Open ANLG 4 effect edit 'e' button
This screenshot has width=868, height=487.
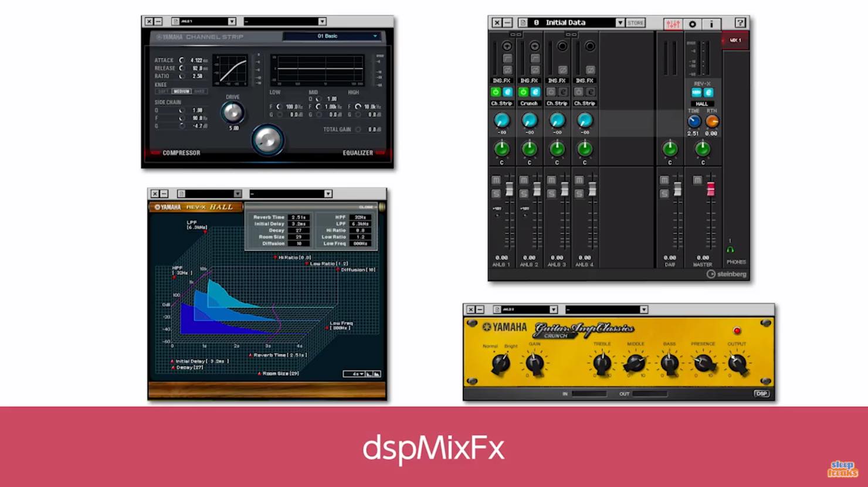click(590, 92)
